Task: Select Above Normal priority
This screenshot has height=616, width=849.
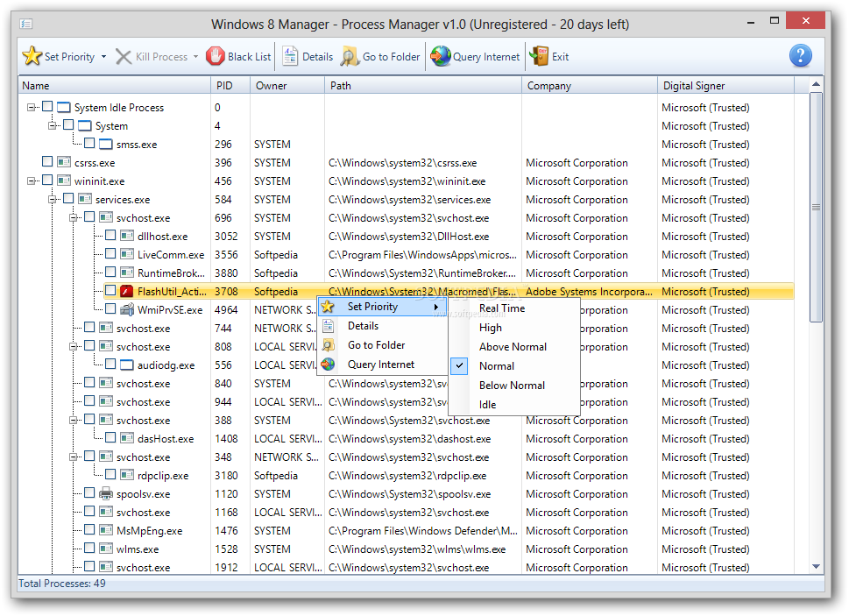Action: (x=515, y=347)
